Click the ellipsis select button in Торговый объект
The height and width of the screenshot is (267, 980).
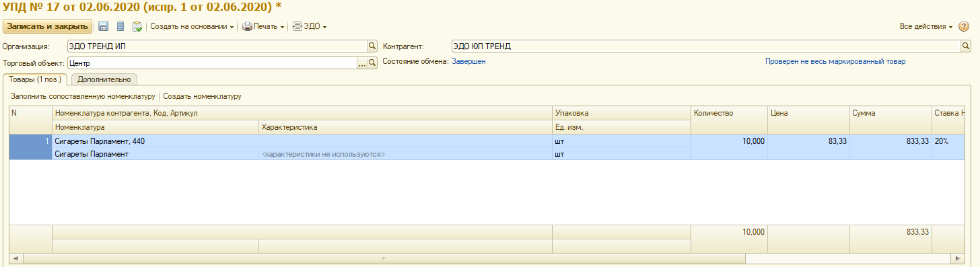click(x=361, y=63)
